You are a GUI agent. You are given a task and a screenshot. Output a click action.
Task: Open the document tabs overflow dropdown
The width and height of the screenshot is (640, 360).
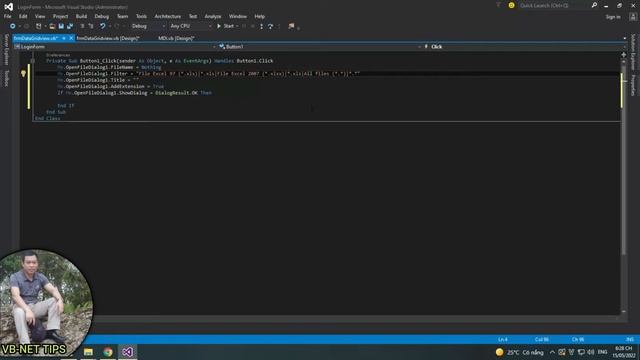click(x=624, y=38)
